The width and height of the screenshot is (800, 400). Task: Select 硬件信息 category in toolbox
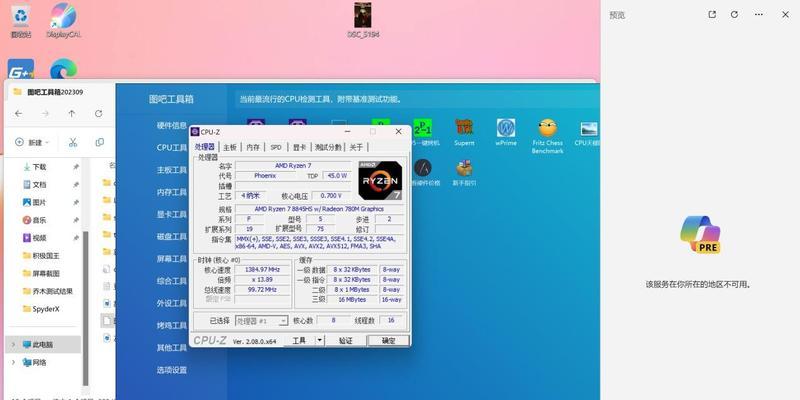click(x=171, y=126)
